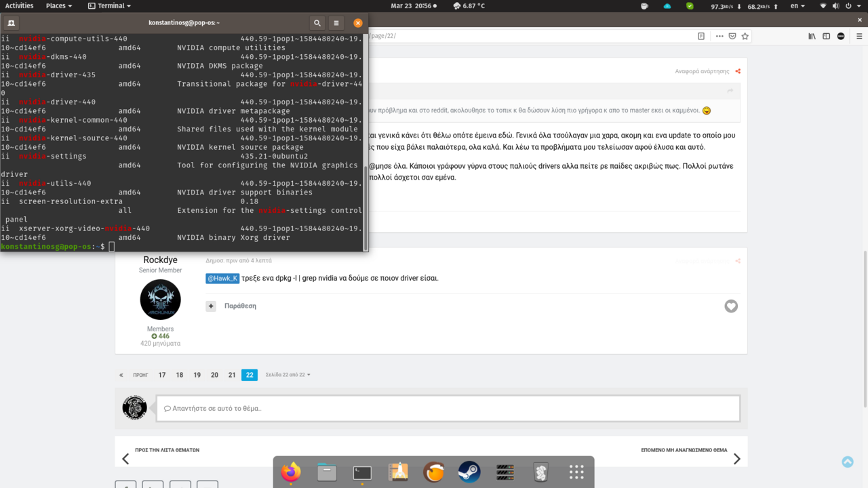Click the network speed indicator

click(x=743, y=6)
